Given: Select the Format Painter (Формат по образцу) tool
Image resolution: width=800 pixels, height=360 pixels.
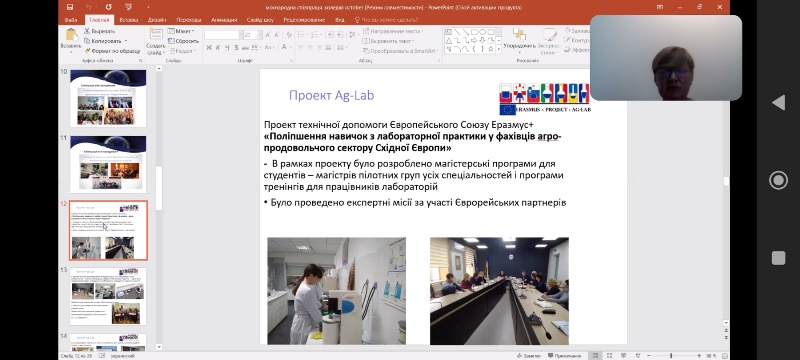Looking at the screenshot, I should click(x=112, y=50).
